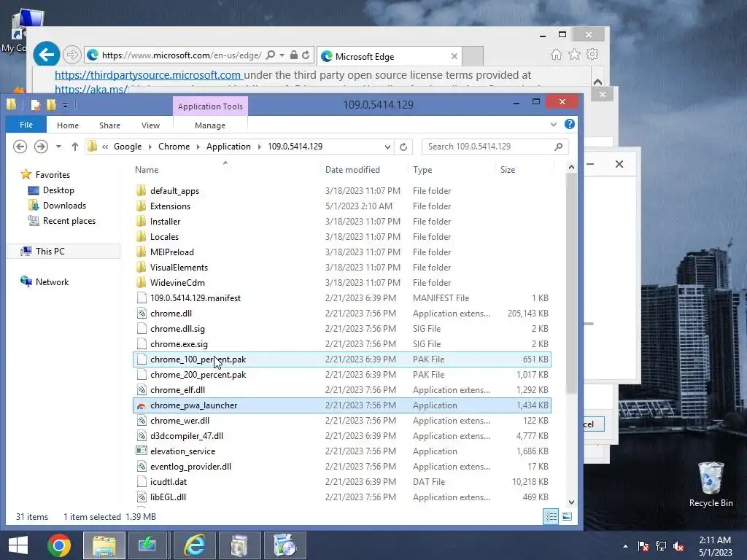Click the Action Center flag tray icon
Screen dimensions: 747x560
click(643, 546)
